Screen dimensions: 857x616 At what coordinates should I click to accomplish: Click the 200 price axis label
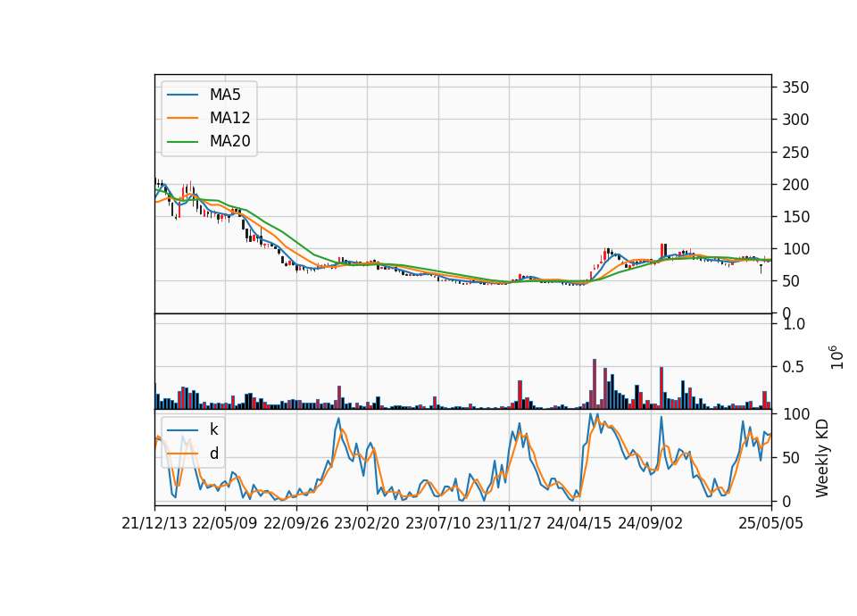(x=795, y=185)
